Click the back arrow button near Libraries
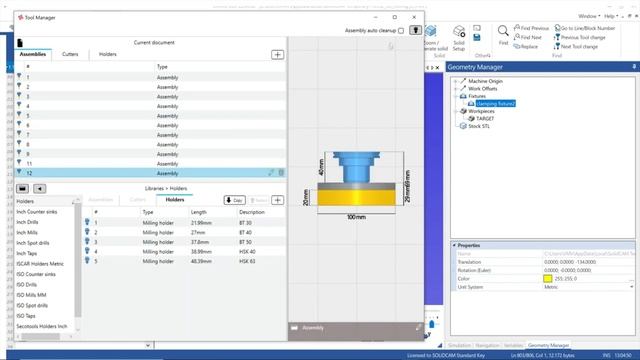The image size is (640, 360). click(x=40, y=189)
